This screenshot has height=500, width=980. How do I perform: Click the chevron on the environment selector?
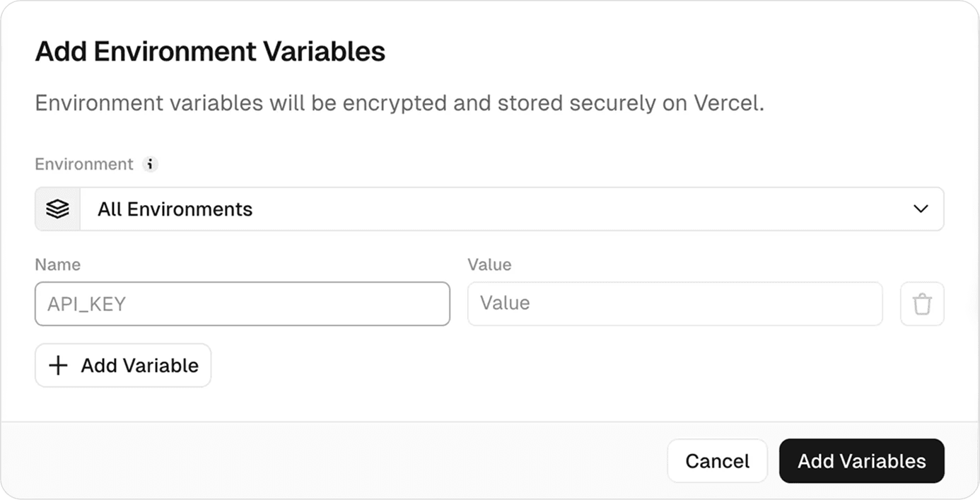(x=921, y=209)
